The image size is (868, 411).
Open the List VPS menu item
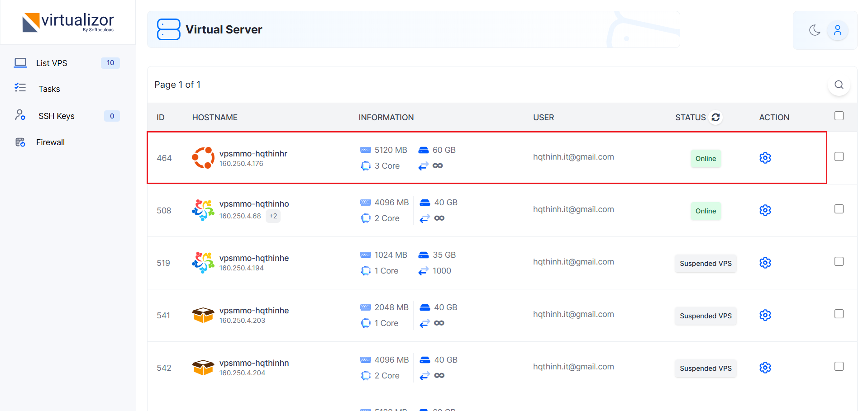pyautogui.click(x=52, y=63)
